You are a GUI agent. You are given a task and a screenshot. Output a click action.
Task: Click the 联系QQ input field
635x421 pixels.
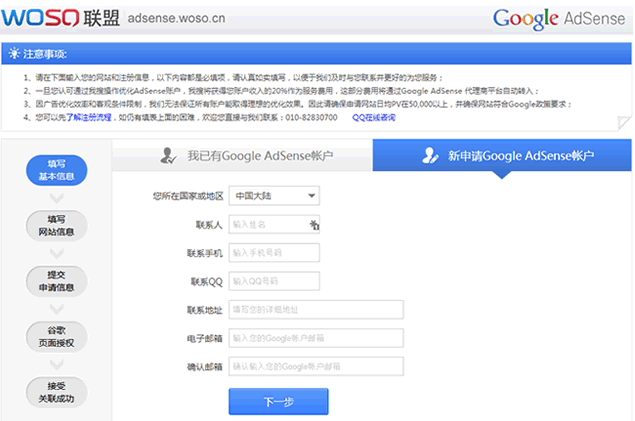[x=274, y=281]
